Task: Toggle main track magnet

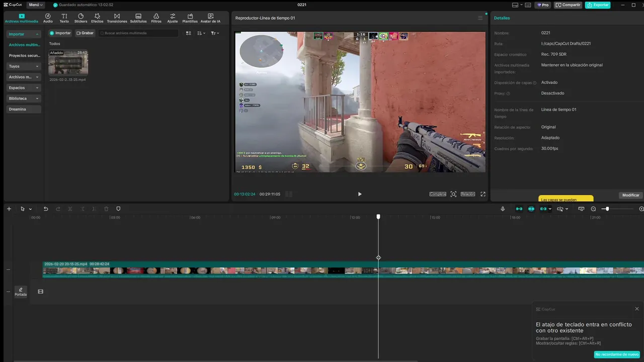Action: click(x=519, y=209)
